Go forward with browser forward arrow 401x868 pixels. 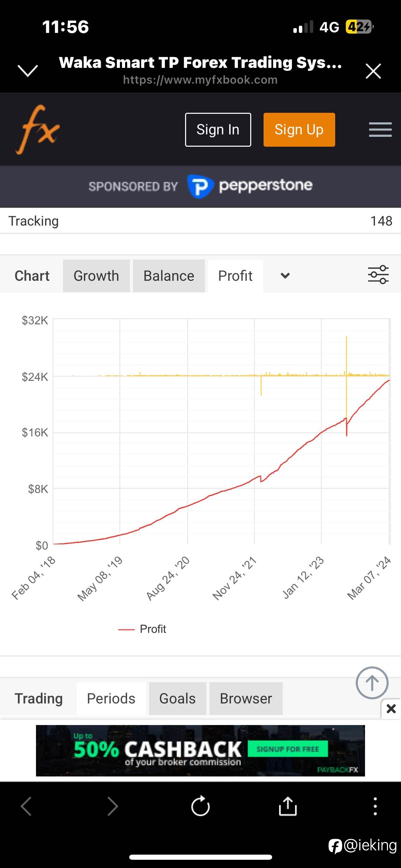click(112, 806)
